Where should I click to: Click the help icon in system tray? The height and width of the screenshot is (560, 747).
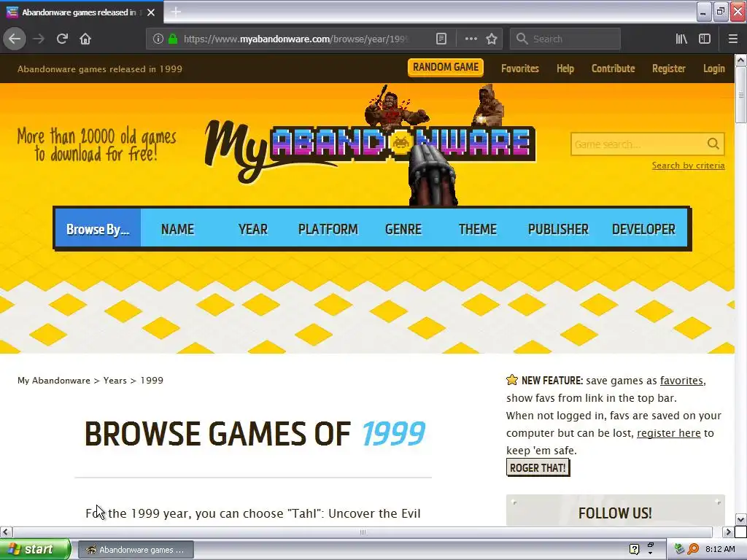(634, 549)
